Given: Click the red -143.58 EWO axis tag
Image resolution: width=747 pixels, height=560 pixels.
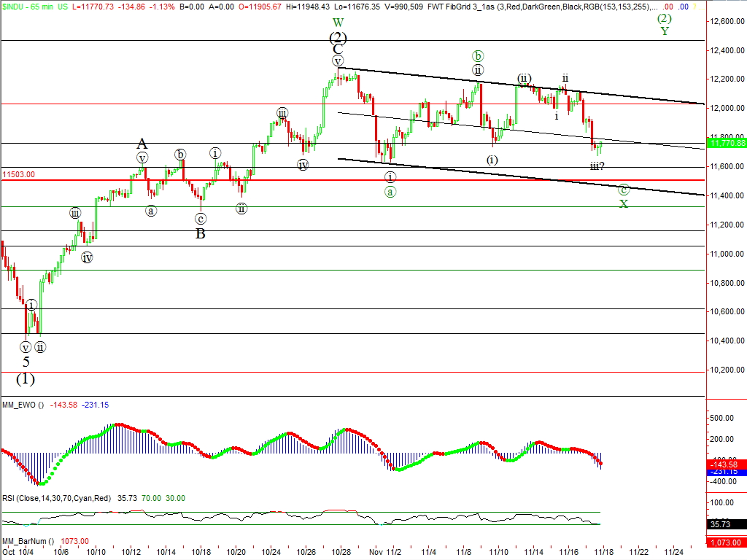Looking at the screenshot, I should [727, 464].
